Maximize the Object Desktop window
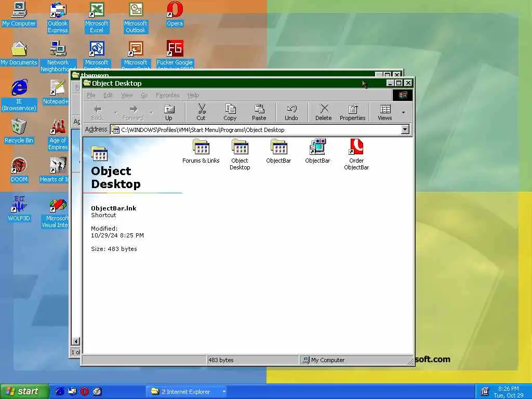 [399, 83]
